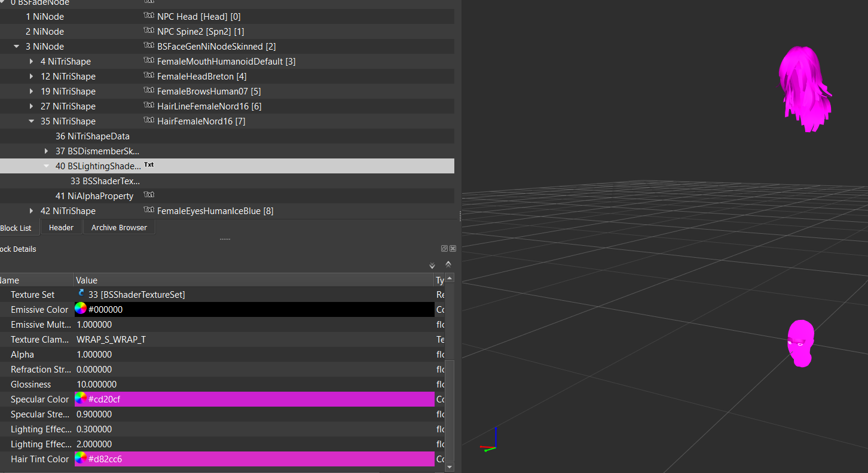The width and height of the screenshot is (868, 473).
Task: Click the FemaleHeadBreton [4] name
Action: pyautogui.click(x=201, y=76)
